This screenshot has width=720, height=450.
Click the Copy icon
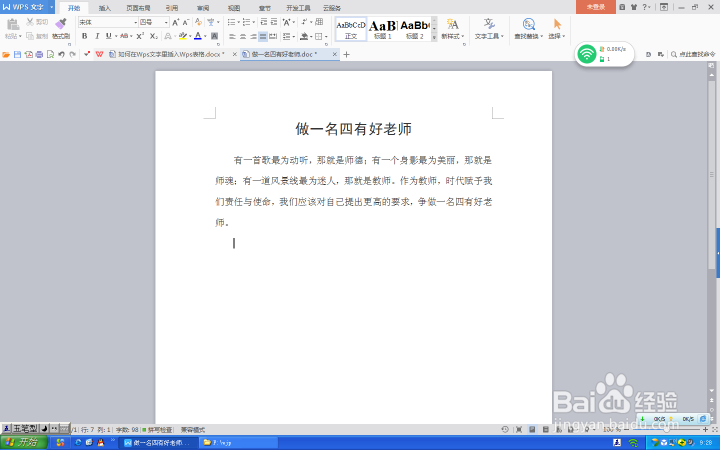[30, 36]
